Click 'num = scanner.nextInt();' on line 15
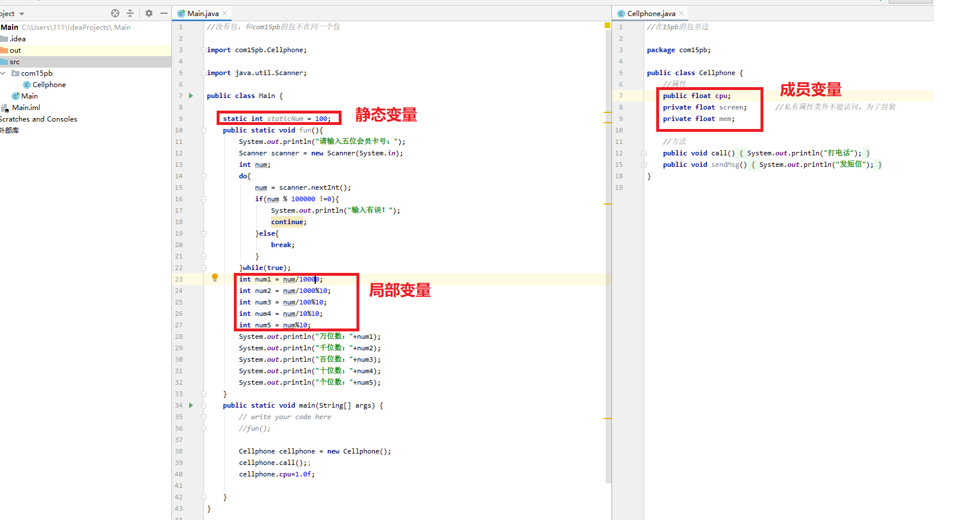Image resolution: width=980 pixels, height=520 pixels. (303, 187)
